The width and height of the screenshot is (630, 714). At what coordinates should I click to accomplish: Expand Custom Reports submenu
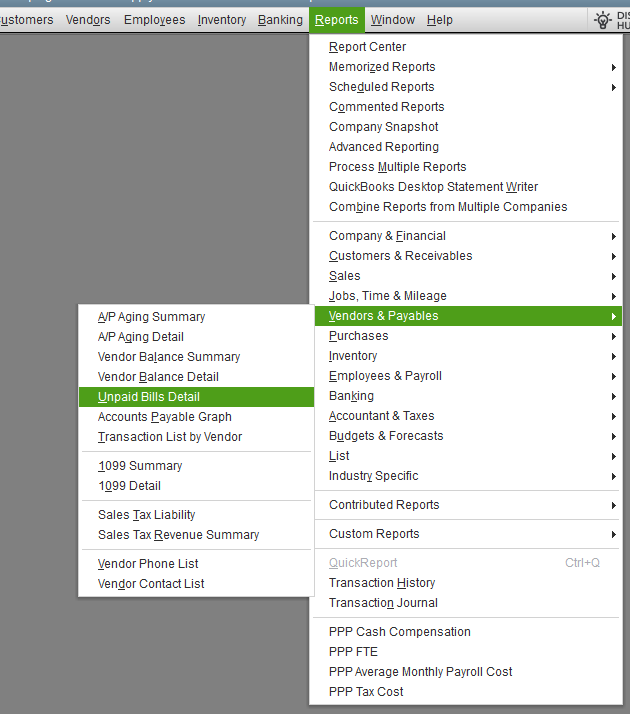coord(466,534)
